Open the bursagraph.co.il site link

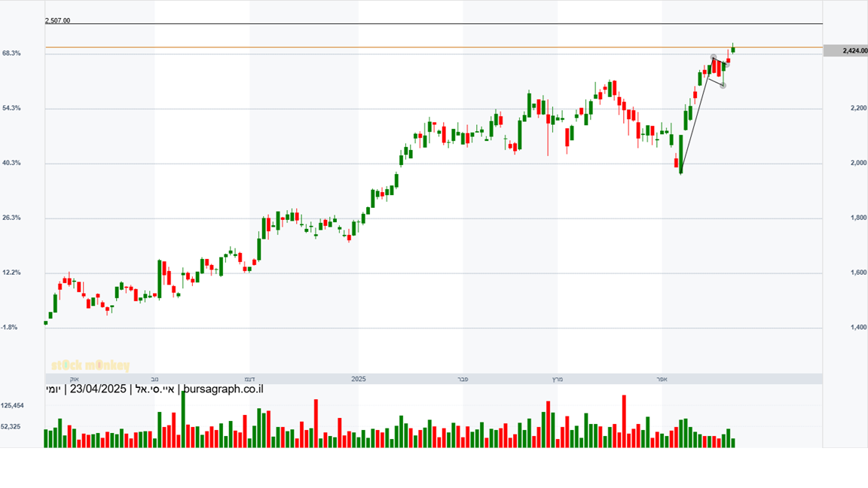point(223,389)
